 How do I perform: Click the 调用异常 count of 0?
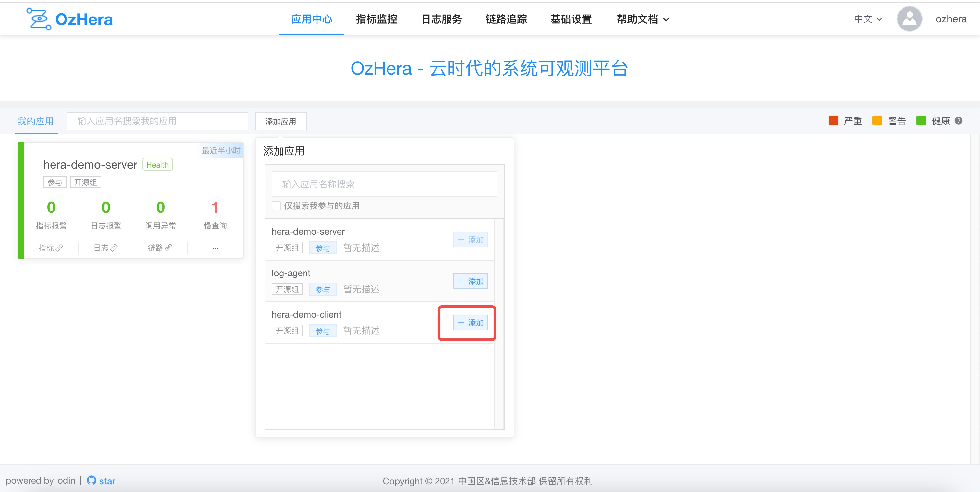click(x=161, y=207)
